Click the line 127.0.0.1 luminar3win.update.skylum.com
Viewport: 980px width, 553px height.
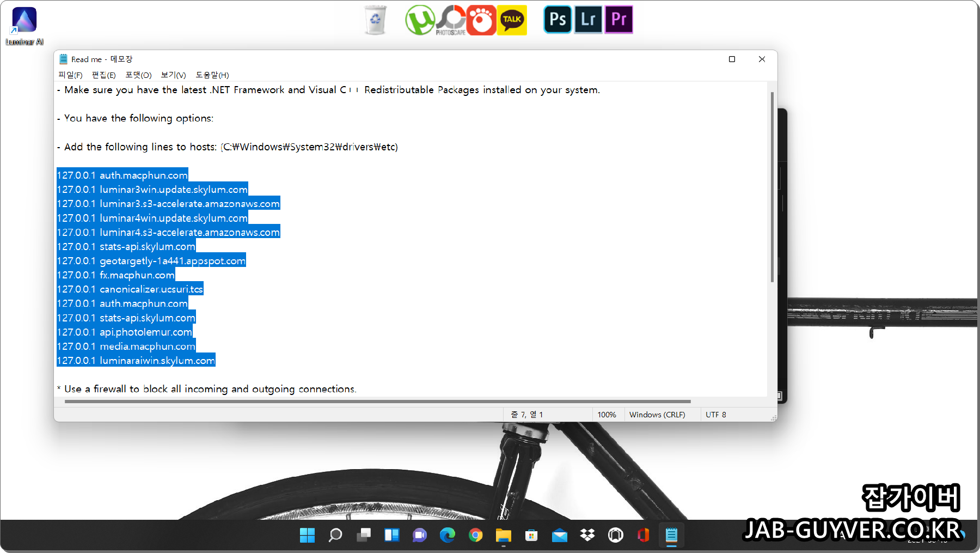(152, 189)
